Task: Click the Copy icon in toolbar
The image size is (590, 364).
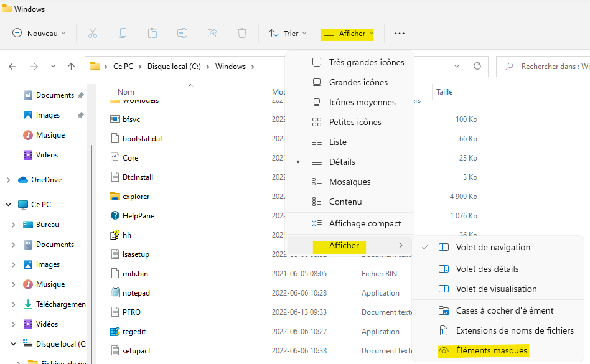Action: [123, 33]
